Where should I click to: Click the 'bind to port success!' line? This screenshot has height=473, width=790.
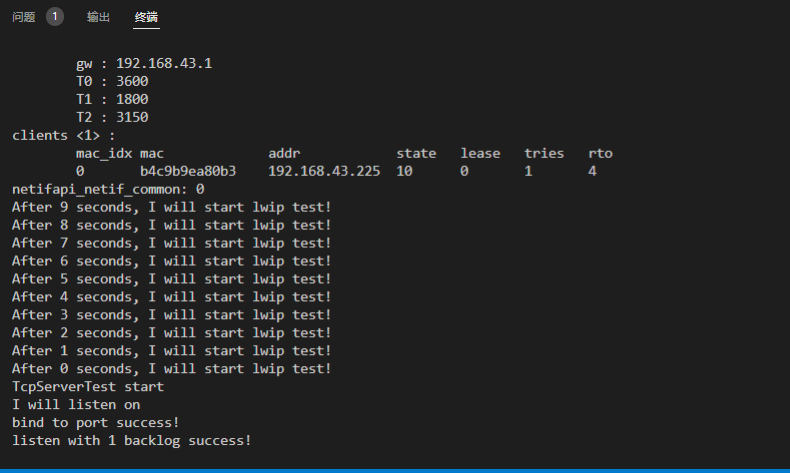click(96, 423)
